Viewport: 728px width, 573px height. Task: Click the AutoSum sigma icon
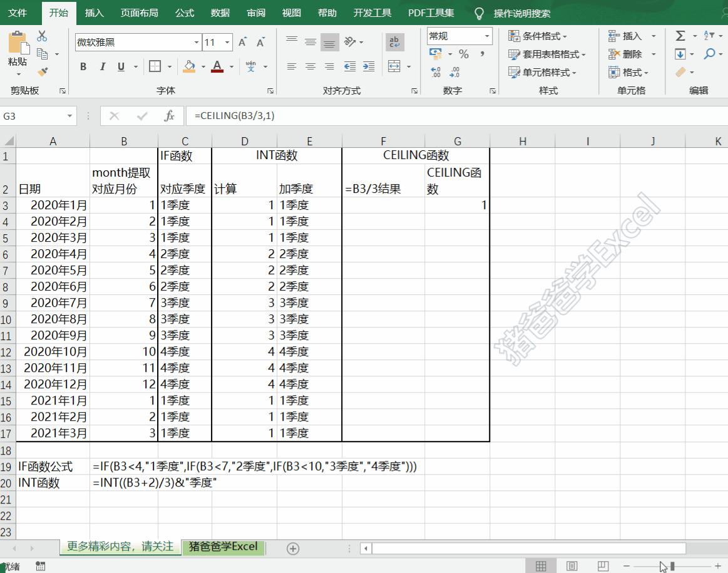[680, 36]
